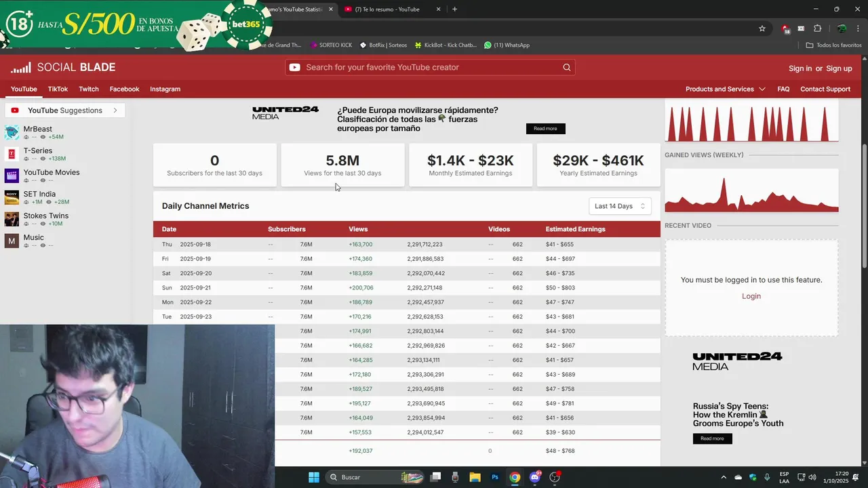Open MrBeast channel avatar in suggestions

pos(12,132)
